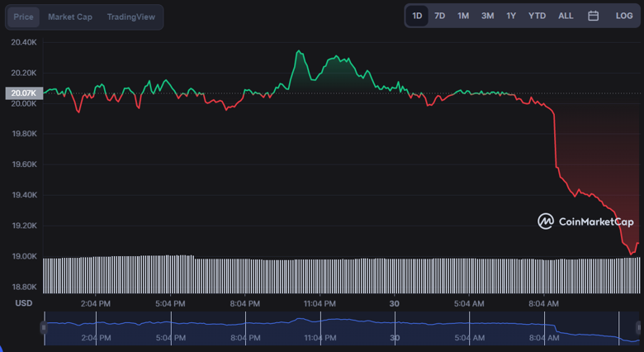Click the USD currency label

[23, 303]
